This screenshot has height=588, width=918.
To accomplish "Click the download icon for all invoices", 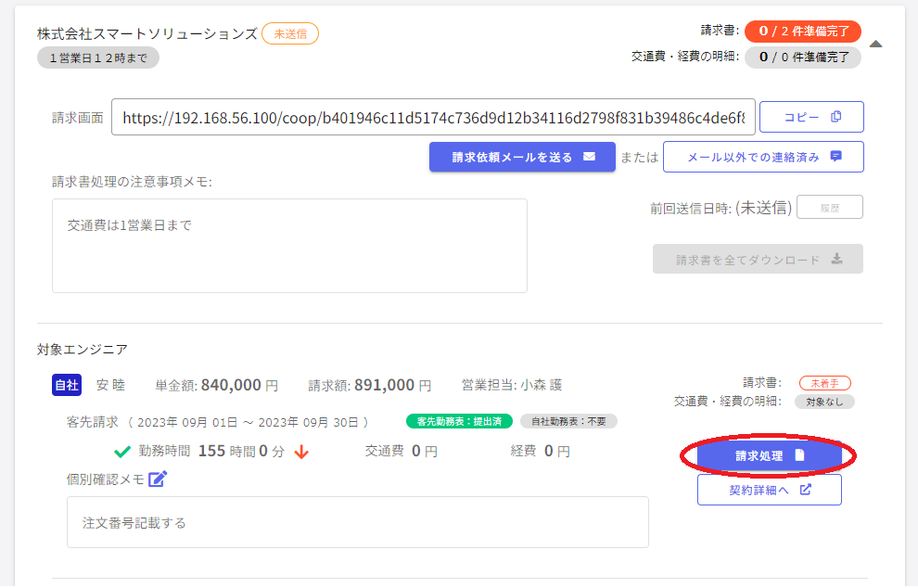I will [x=836, y=260].
